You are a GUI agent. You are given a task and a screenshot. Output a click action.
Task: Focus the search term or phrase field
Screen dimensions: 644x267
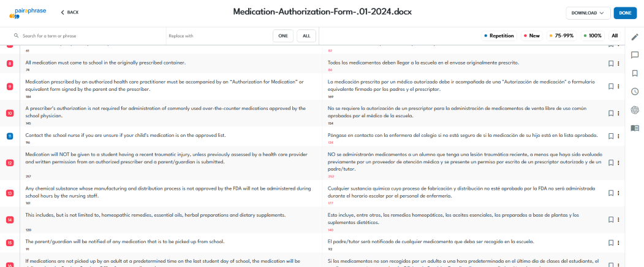point(93,36)
